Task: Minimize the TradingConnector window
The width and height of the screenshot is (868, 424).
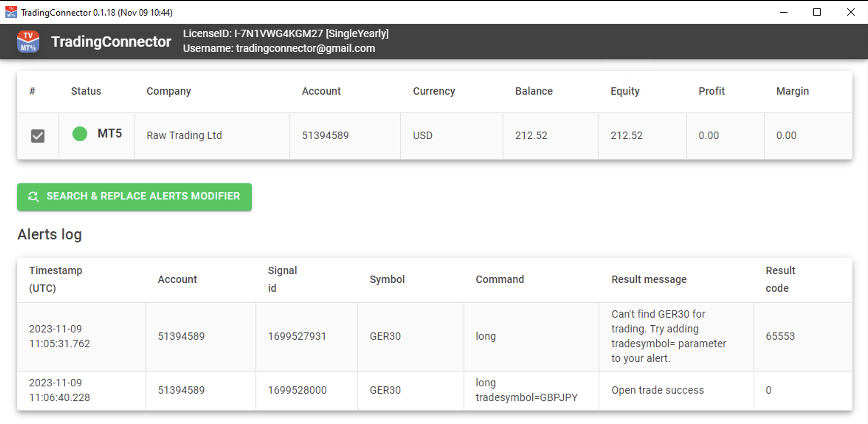Action: (x=783, y=12)
